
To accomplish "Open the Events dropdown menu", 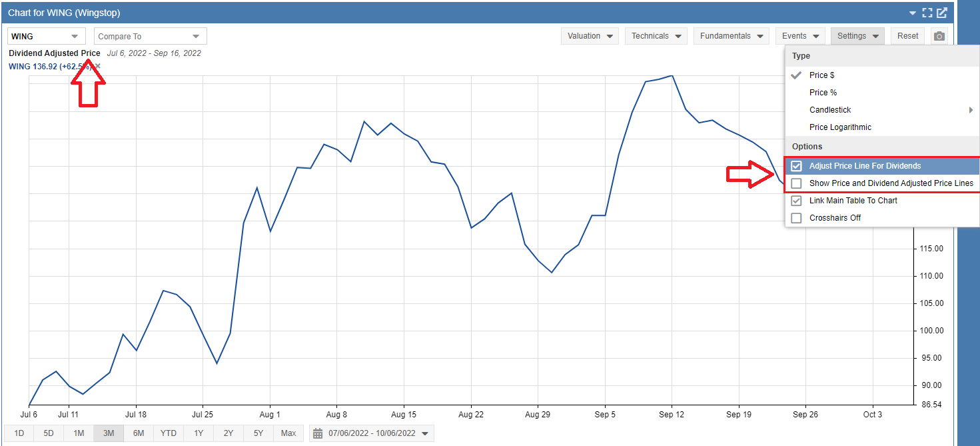I will pos(800,36).
